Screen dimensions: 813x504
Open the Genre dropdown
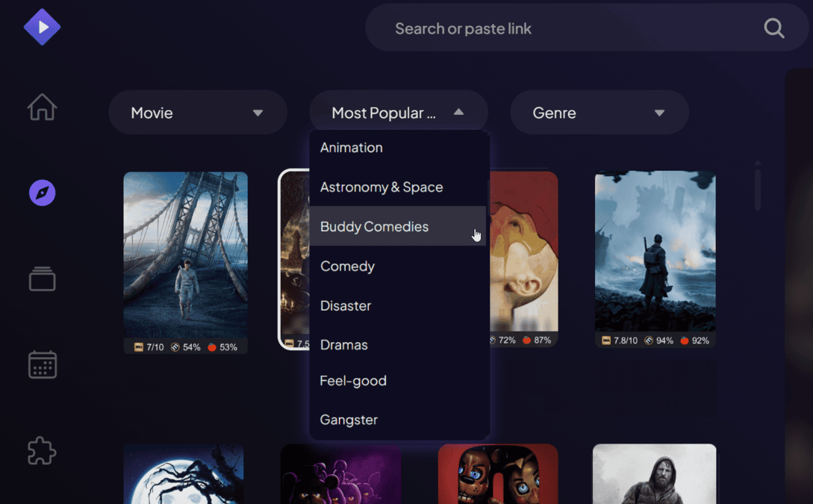click(x=599, y=112)
